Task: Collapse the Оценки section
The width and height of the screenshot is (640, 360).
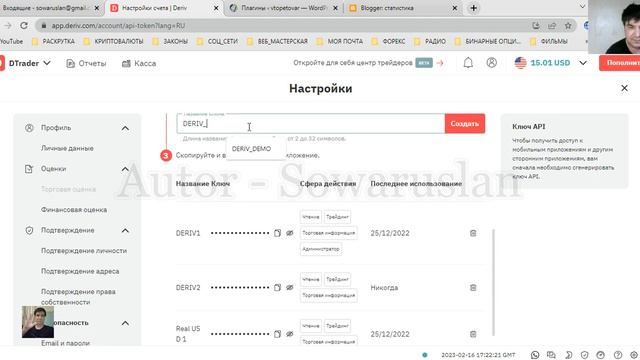Action: pyautogui.click(x=125, y=169)
